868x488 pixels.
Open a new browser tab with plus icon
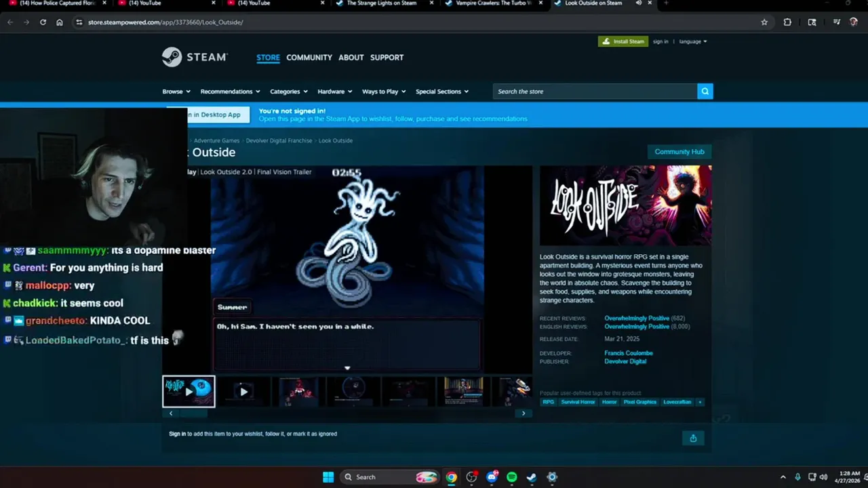point(666,3)
